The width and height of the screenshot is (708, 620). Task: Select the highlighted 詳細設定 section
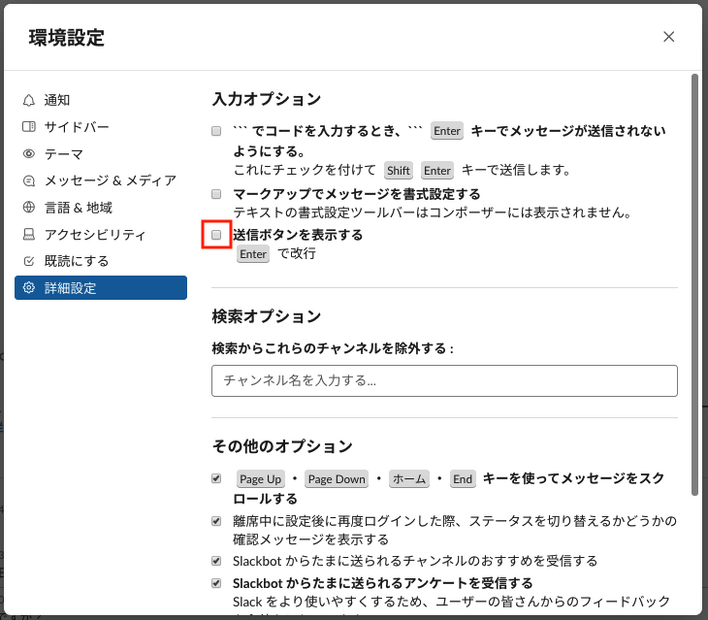click(101, 288)
